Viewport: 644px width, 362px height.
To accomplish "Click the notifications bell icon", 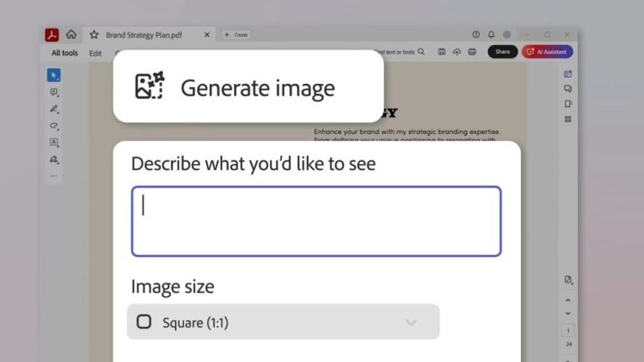I will pyautogui.click(x=491, y=34).
